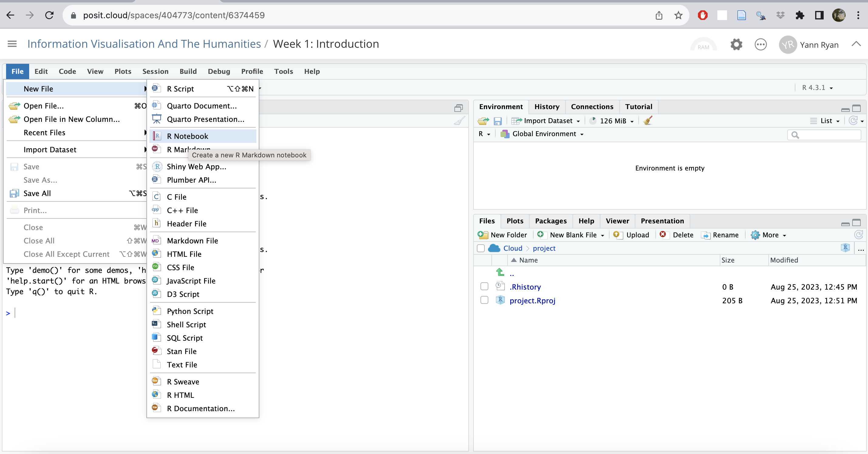Choose Quarto Document from the menu
This screenshot has height=454, width=868.
203,105
